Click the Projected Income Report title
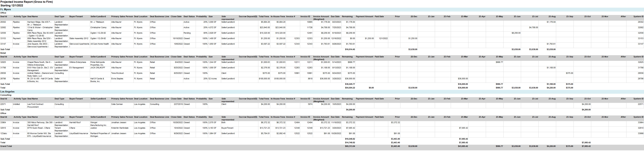The width and height of the screenshot is (644, 152). pyautogui.click(x=26, y=2)
